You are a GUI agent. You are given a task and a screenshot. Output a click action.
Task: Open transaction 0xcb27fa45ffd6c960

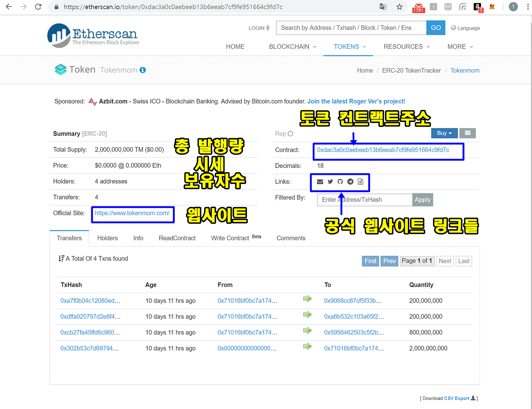[90, 332]
